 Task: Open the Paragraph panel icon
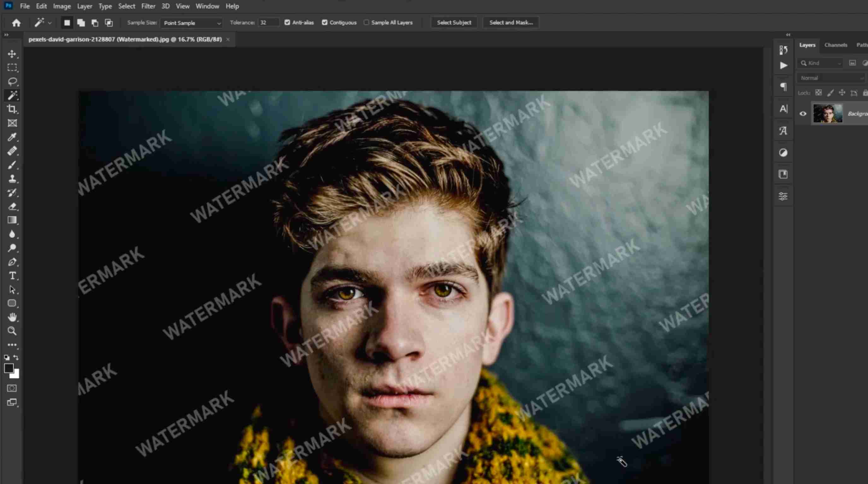coord(783,87)
